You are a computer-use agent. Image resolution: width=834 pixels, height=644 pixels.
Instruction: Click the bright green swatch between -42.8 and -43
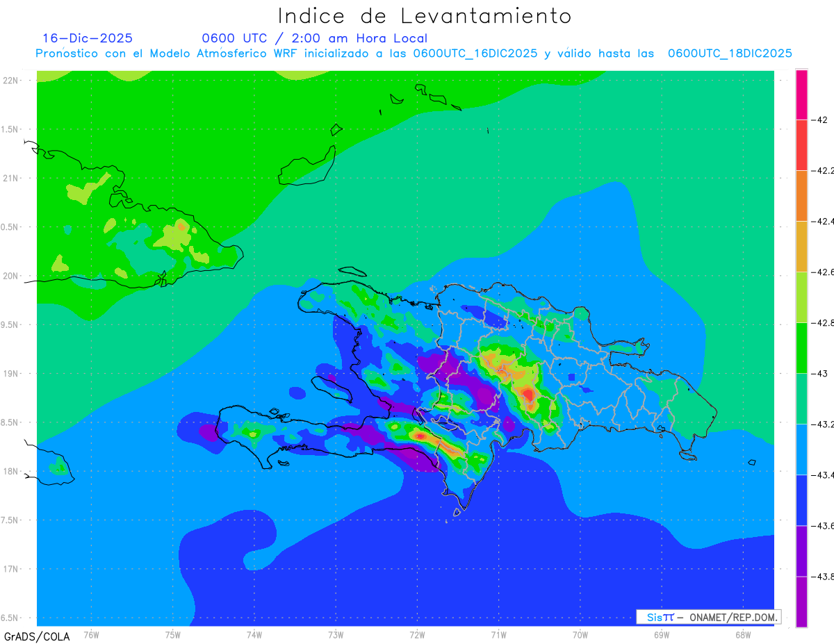coord(801,347)
